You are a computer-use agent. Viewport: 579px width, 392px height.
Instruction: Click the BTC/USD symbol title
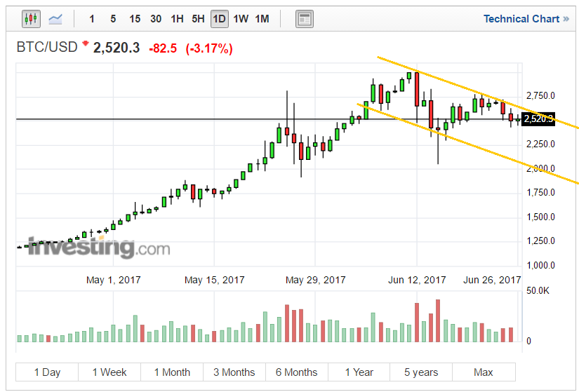(x=48, y=48)
